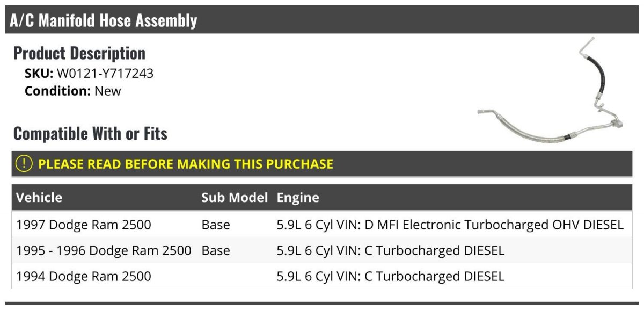Click the 1995 - 1996 row's engine cell
This screenshot has width=644, height=310.
(x=391, y=250)
